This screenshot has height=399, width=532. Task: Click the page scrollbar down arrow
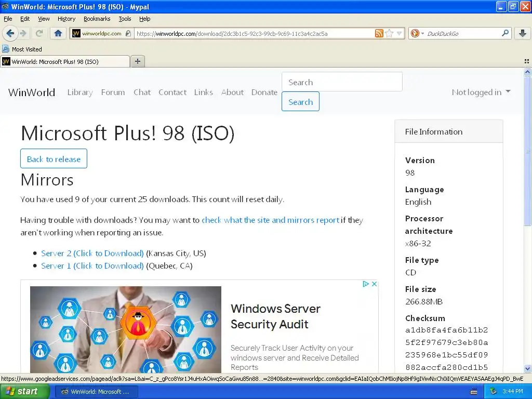click(x=527, y=368)
